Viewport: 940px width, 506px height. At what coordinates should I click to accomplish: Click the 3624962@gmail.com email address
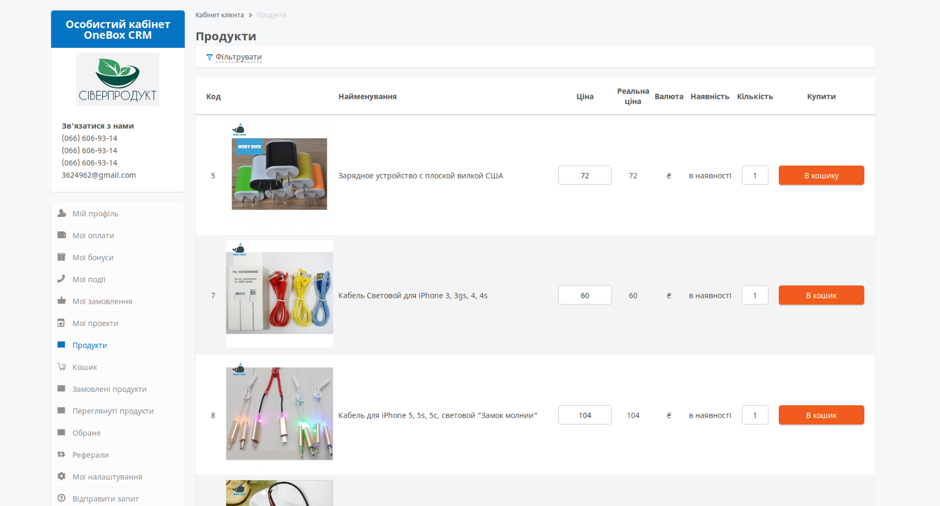(x=98, y=175)
